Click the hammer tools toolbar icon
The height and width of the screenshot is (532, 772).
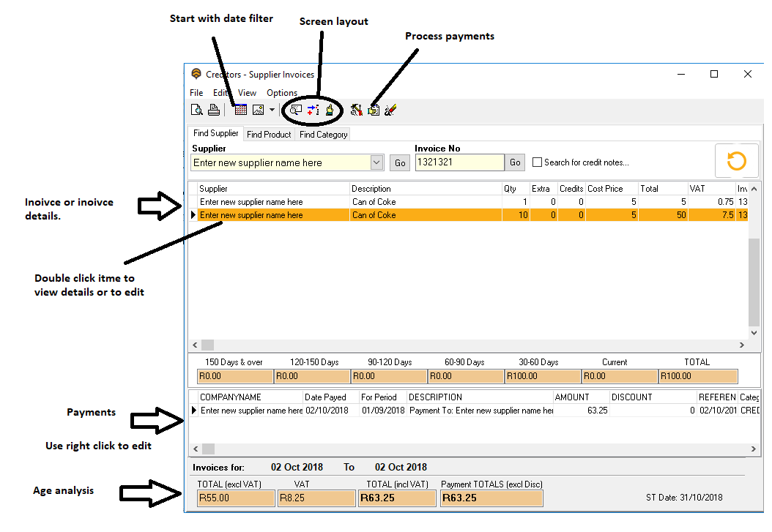point(357,110)
